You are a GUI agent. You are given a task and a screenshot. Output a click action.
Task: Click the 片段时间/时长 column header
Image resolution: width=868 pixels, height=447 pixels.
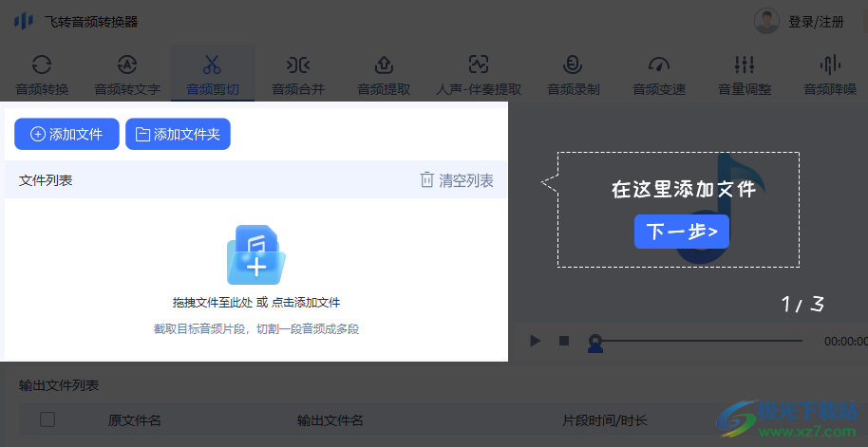605,420
